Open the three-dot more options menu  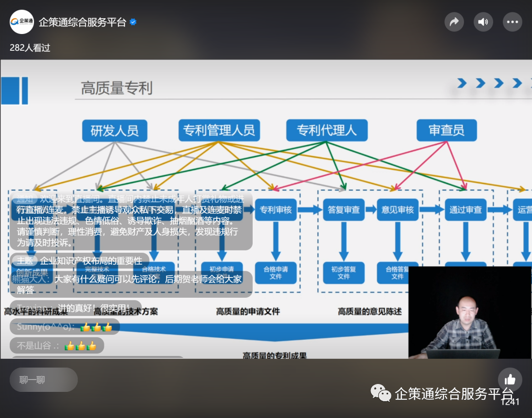click(x=512, y=22)
